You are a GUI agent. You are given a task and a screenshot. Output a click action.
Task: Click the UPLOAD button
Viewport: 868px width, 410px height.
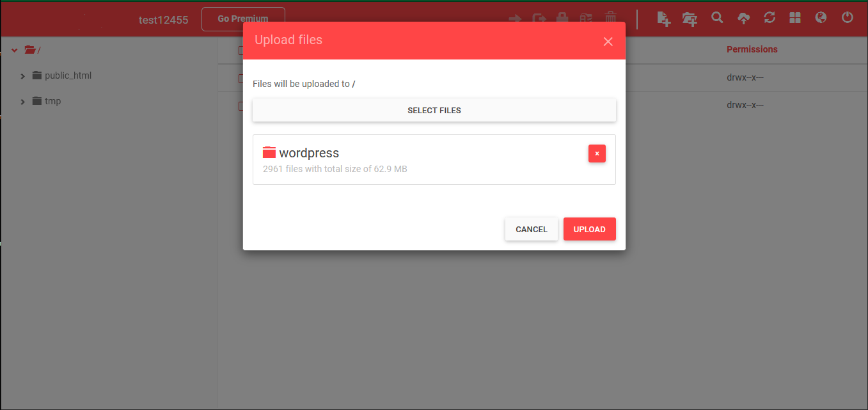pyautogui.click(x=590, y=229)
